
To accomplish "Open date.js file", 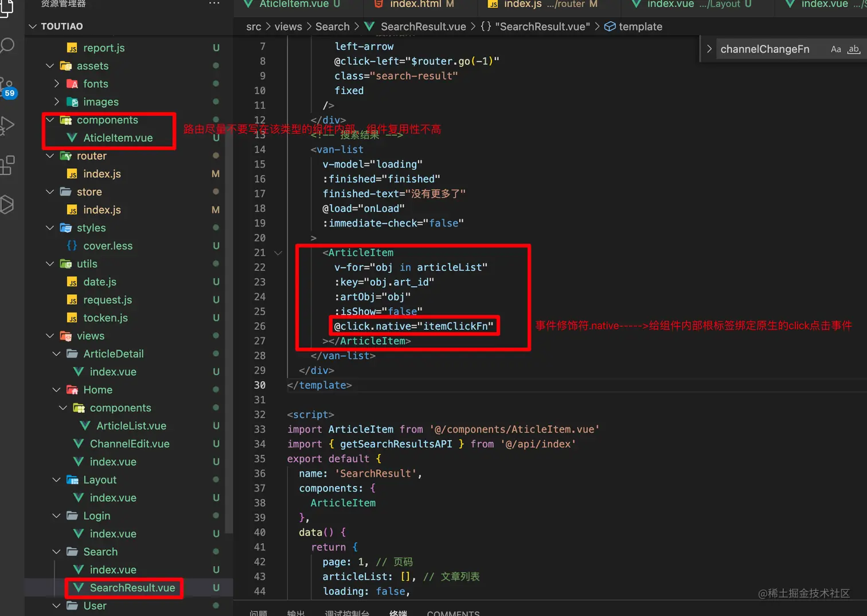I will [100, 282].
